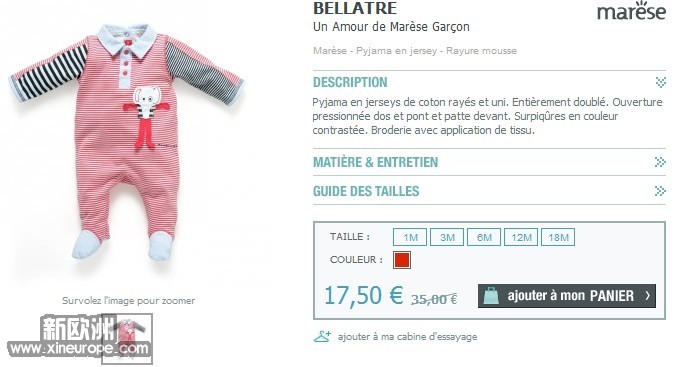Open the DESCRIPTION section heading
This screenshot has height=367, width=686.
[350, 82]
